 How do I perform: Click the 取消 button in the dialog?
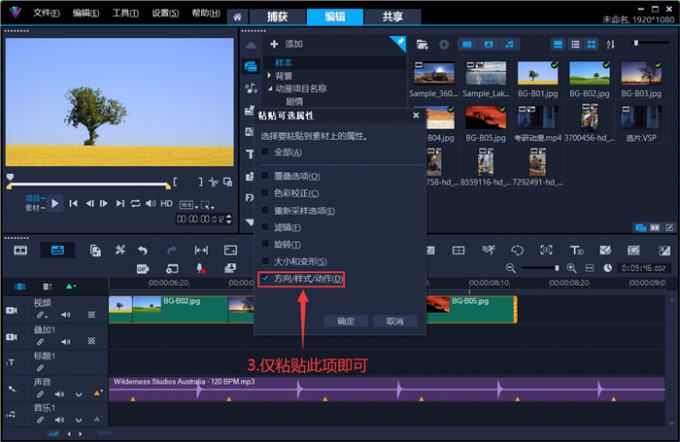tap(395, 321)
